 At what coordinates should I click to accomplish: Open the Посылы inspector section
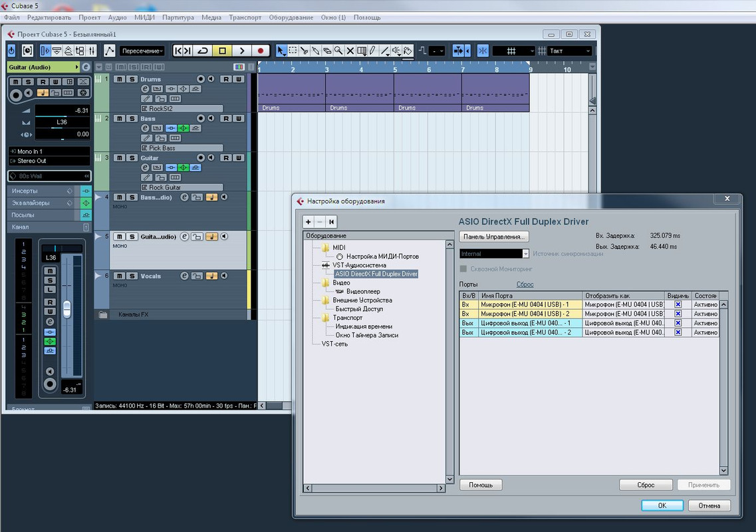tap(43, 215)
